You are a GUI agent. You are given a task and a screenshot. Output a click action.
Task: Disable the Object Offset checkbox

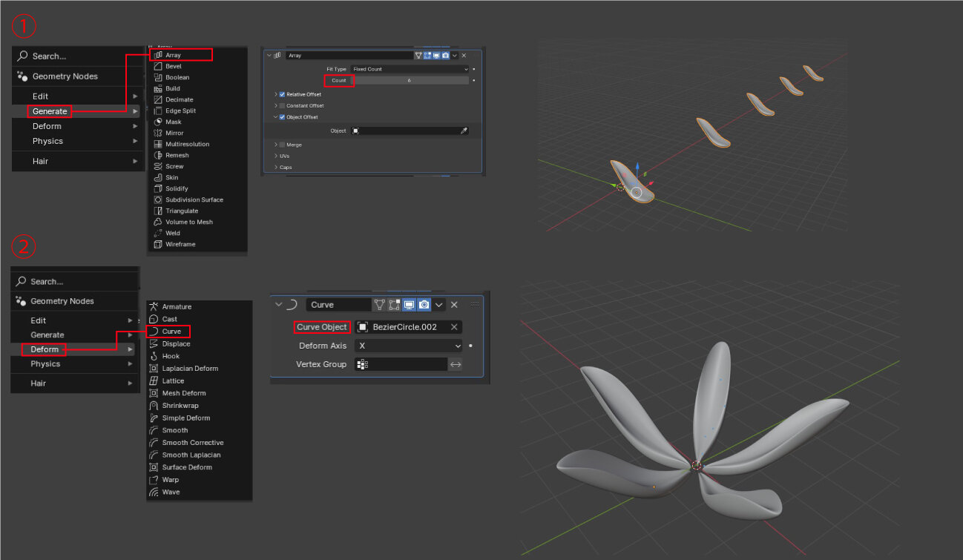point(282,117)
